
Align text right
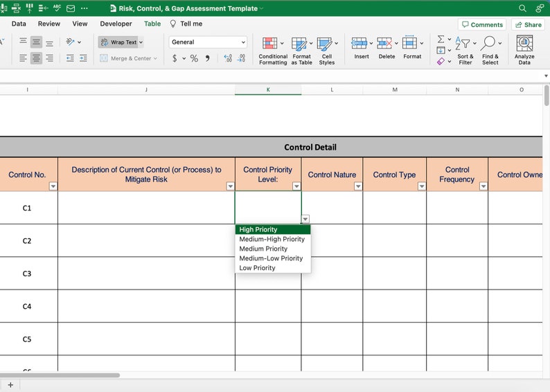pos(49,58)
